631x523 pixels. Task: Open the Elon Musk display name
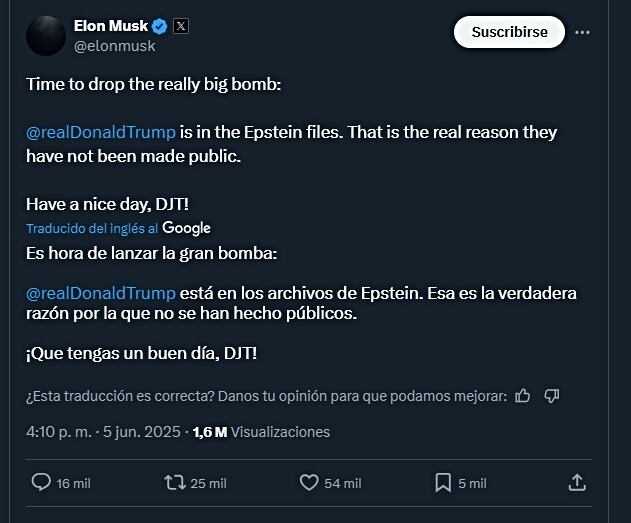[x=110, y=26]
